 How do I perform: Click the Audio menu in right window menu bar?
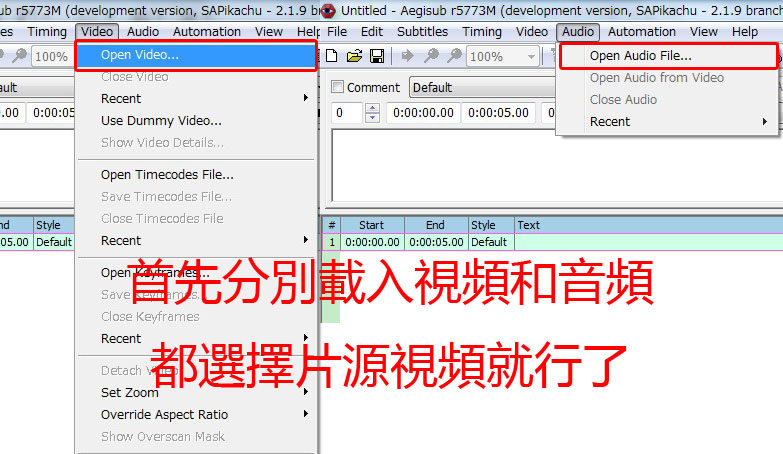pos(578,31)
